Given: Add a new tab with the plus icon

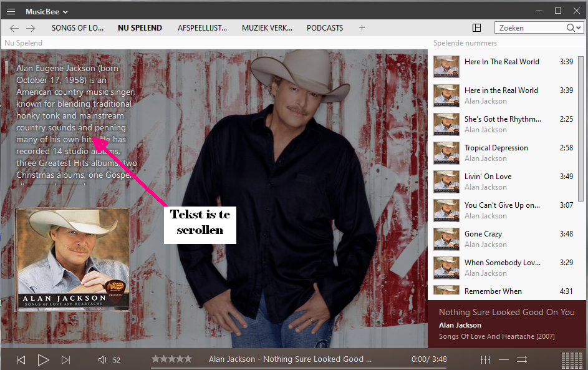Looking at the screenshot, I should pos(362,28).
